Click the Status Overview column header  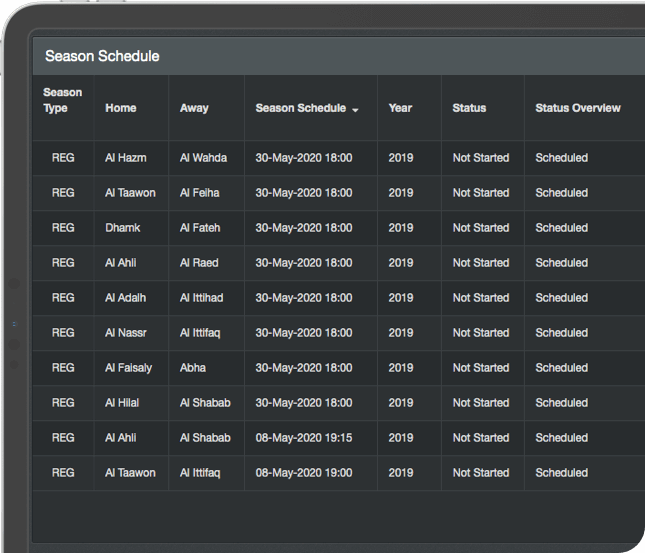pos(578,108)
